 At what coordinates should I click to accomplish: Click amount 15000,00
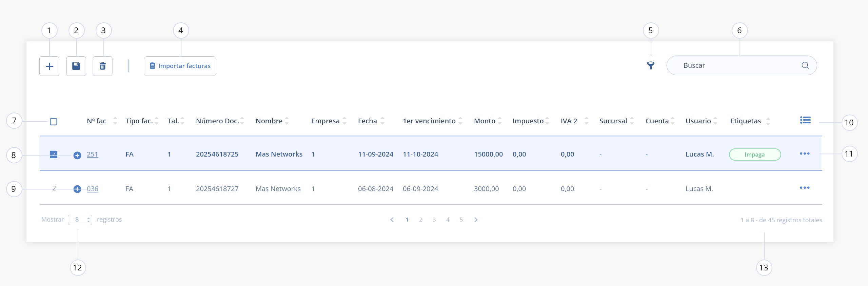pyautogui.click(x=488, y=154)
